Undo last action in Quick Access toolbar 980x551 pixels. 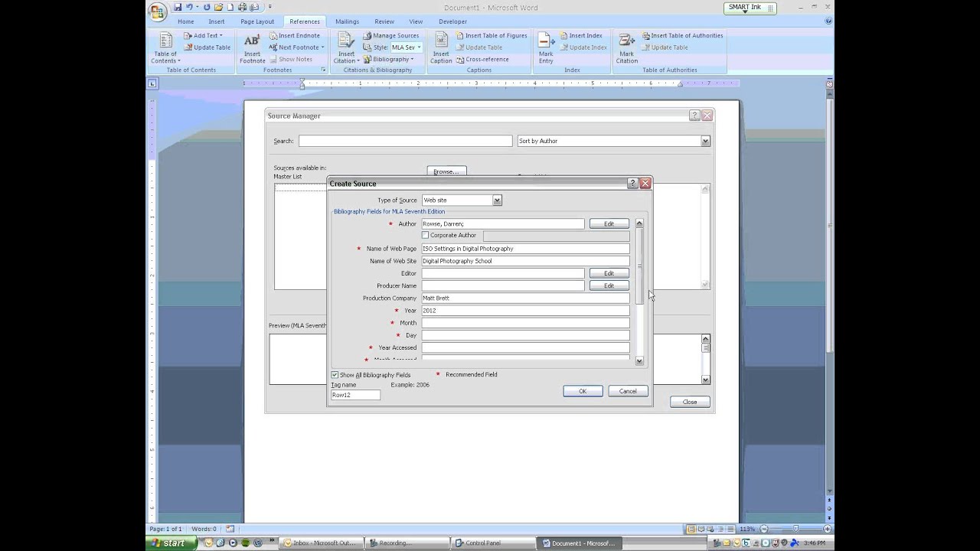pyautogui.click(x=188, y=7)
